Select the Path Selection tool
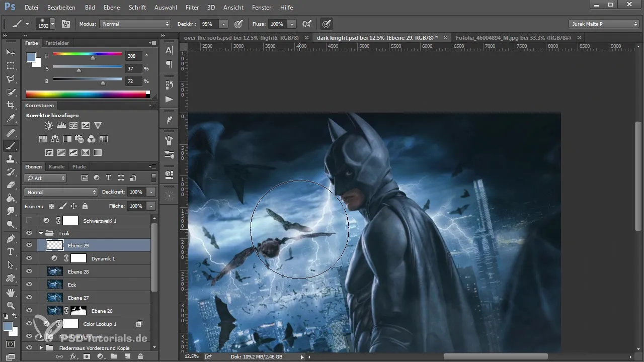Image resolution: width=644 pixels, height=362 pixels. [11, 264]
